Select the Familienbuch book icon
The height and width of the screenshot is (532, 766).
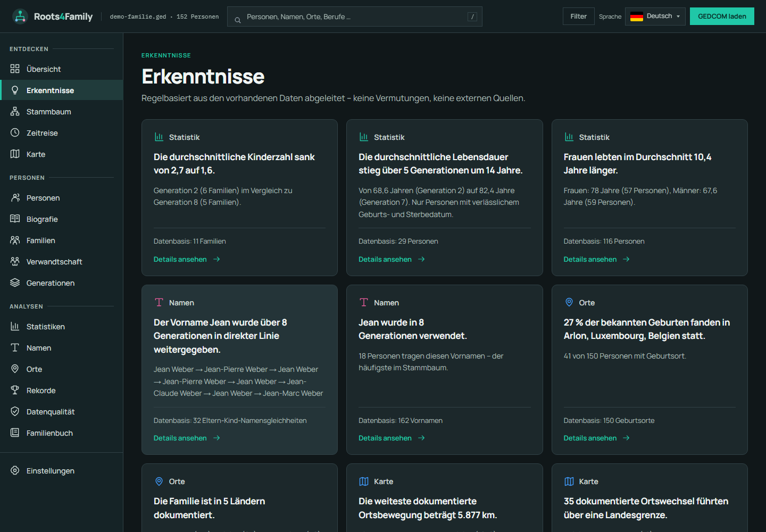[x=15, y=433]
